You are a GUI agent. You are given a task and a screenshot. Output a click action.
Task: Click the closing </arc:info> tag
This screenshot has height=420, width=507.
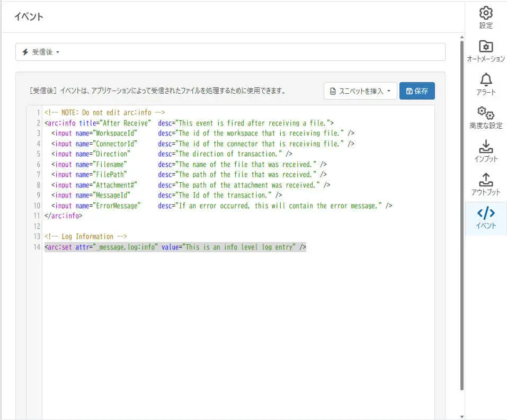tap(64, 216)
